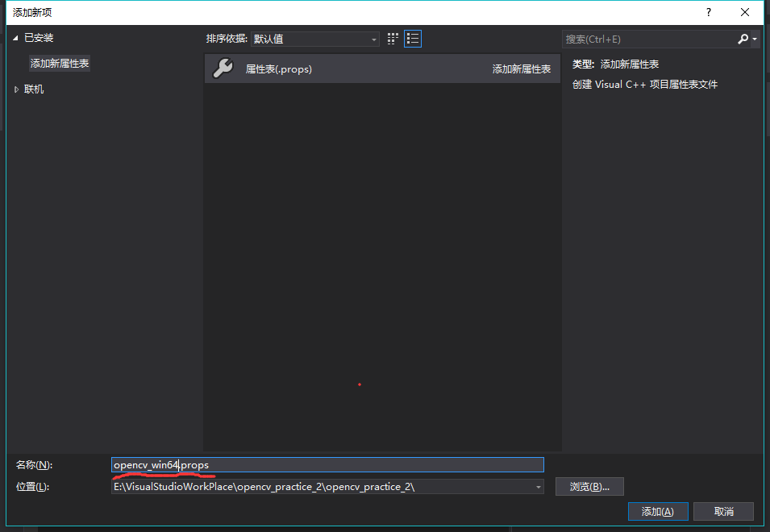Image resolution: width=770 pixels, height=532 pixels.
Task: Click the 创建 Visual C++ 项目属性表文件 description
Action: point(645,85)
